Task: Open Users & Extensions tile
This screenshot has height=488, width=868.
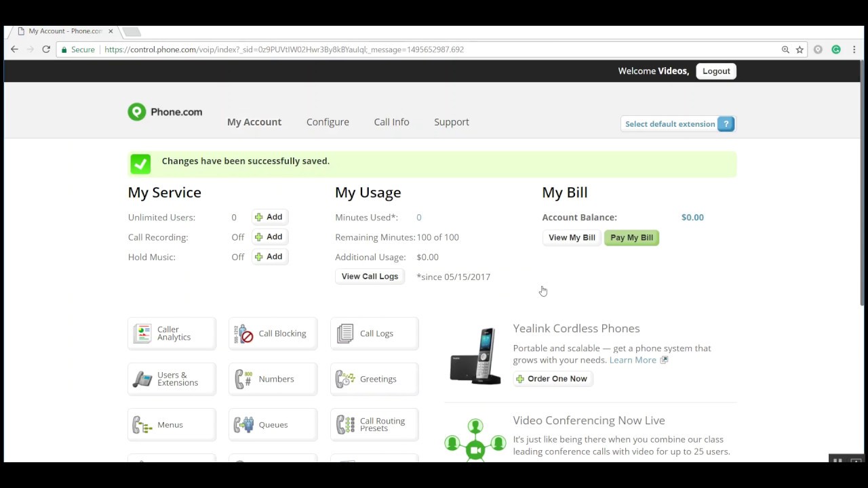Action: [172, 379]
